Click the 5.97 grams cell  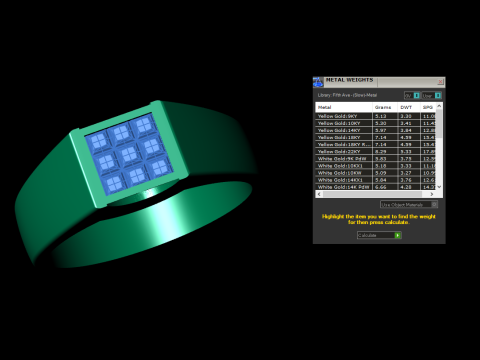click(385, 130)
